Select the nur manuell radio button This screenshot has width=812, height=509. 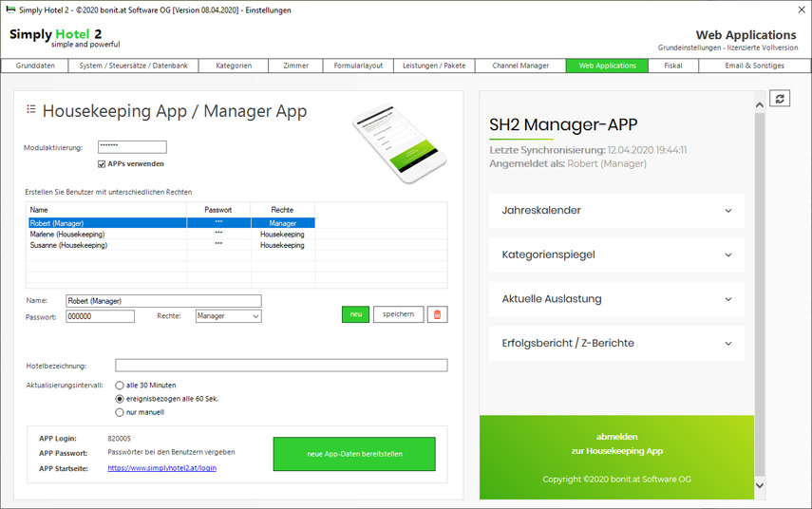120,412
